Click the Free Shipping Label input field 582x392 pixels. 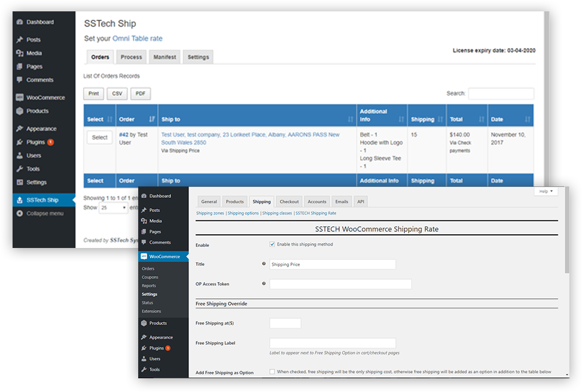coord(333,343)
